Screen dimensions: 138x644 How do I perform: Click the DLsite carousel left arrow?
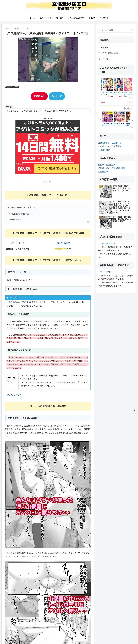pos(100,120)
